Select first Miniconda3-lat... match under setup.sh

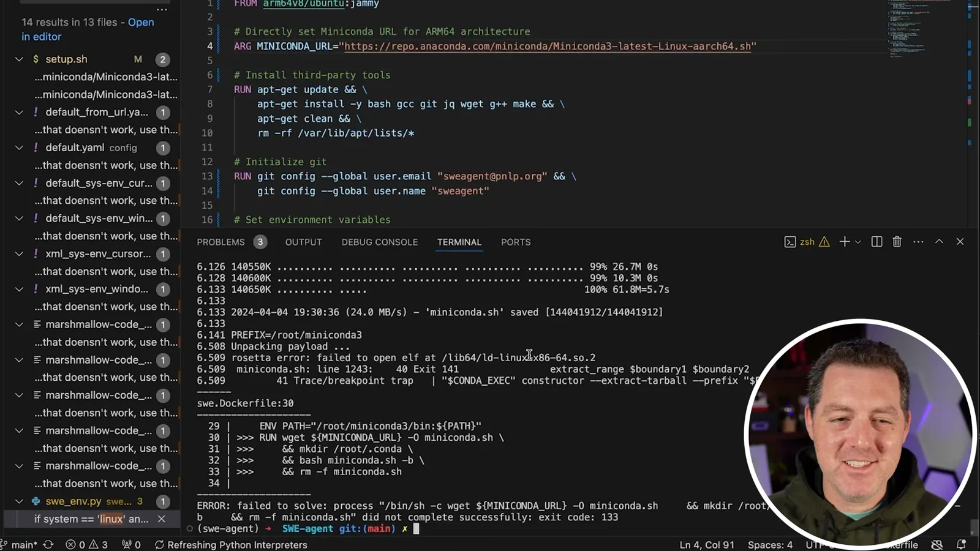click(106, 77)
